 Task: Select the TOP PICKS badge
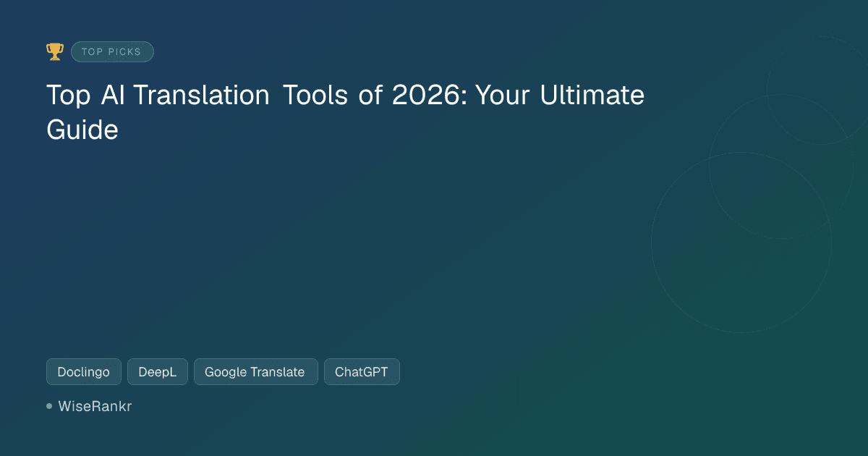point(112,52)
